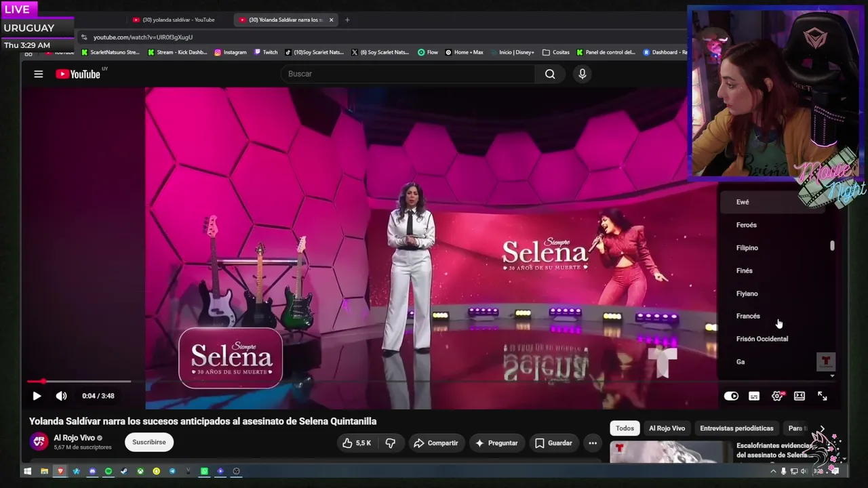Open the Al Rojo Vivo channel name link
868x488 pixels.
74,438
